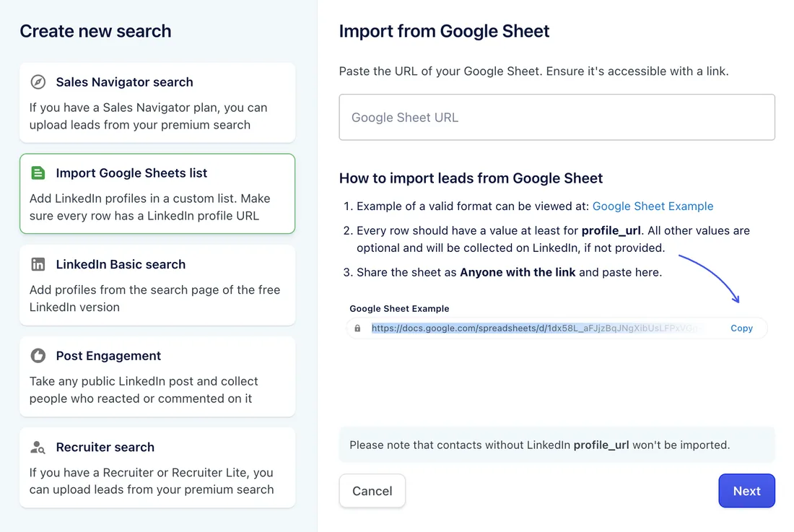The height and width of the screenshot is (532, 794).
Task: Click the lock icon beside example URL
Action: pos(357,328)
